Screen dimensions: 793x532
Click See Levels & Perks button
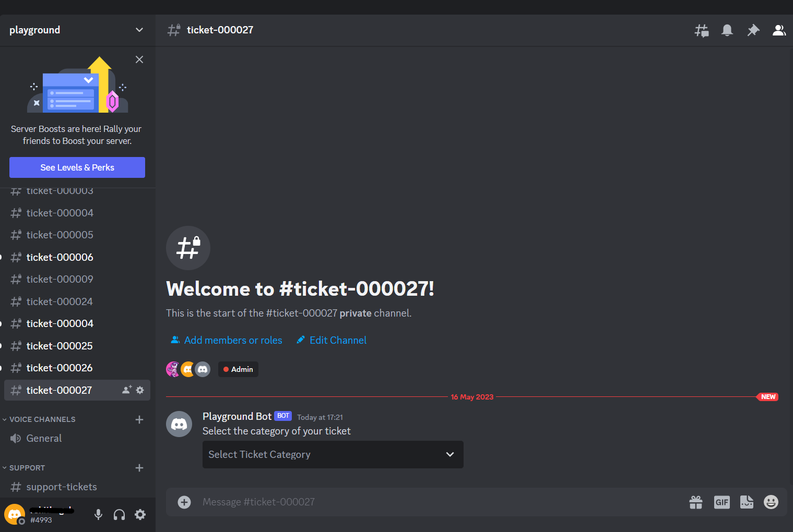click(77, 167)
